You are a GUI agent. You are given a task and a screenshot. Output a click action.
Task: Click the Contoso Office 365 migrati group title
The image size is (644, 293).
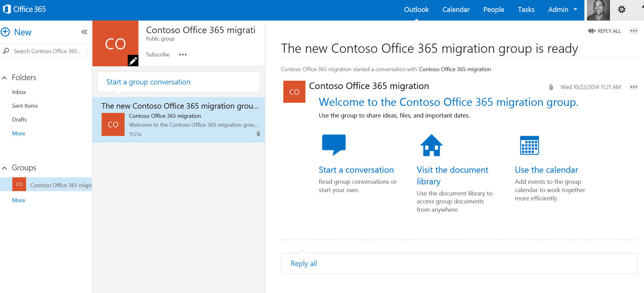coord(201,30)
